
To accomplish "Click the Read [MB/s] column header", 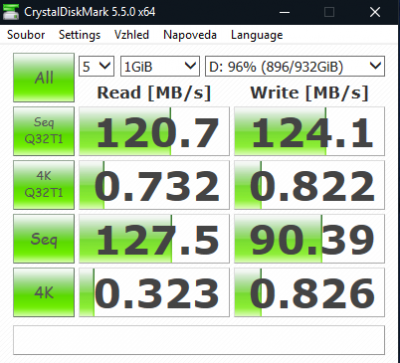I will [x=154, y=92].
